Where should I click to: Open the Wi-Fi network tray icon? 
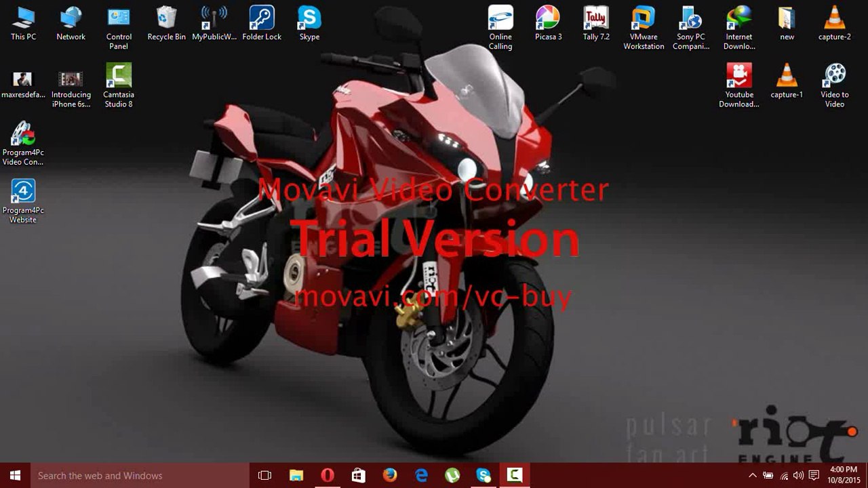click(784, 476)
